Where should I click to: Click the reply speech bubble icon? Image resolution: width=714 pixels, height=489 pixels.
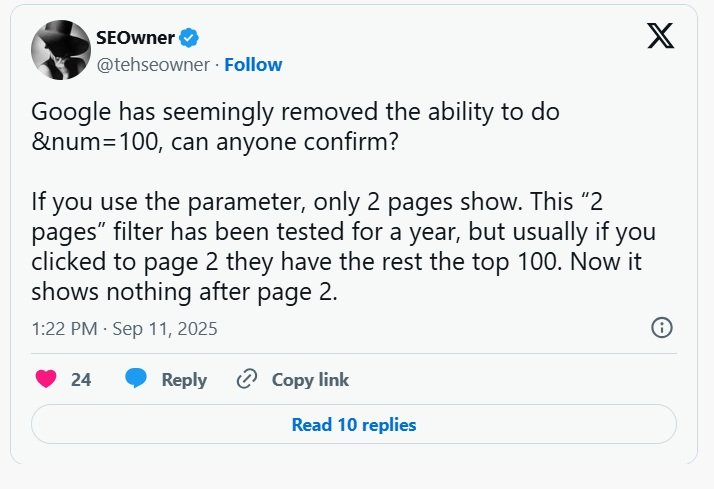point(136,379)
